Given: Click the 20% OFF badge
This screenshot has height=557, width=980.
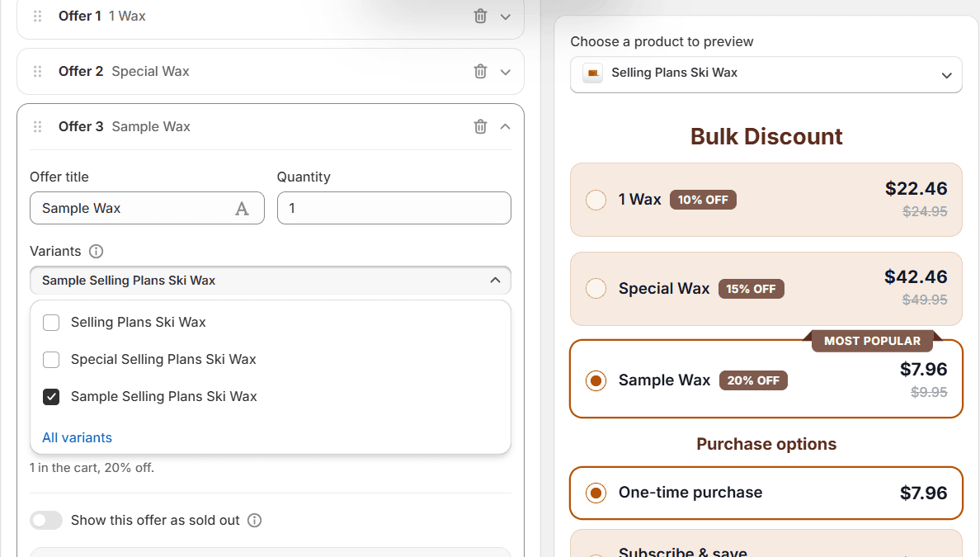Looking at the screenshot, I should tap(753, 380).
